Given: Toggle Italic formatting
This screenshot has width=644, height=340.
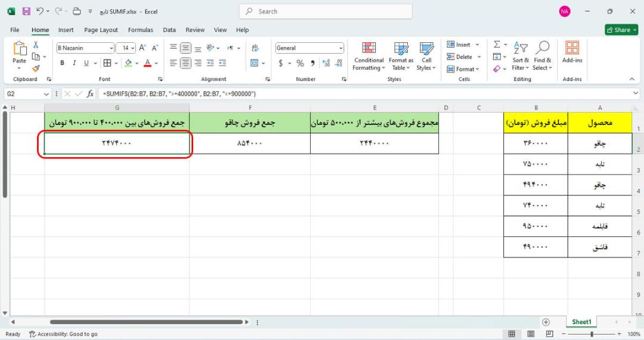Looking at the screenshot, I should click(74, 63).
